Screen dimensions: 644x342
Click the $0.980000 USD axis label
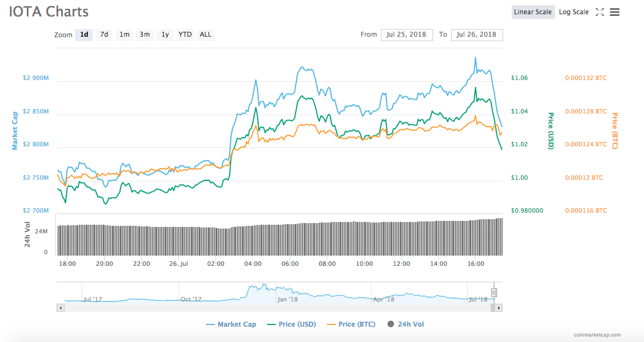tap(527, 210)
